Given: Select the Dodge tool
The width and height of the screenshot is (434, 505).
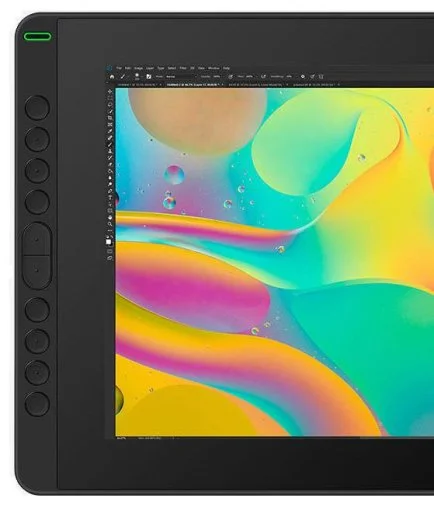Looking at the screenshot, I should click(x=110, y=184).
